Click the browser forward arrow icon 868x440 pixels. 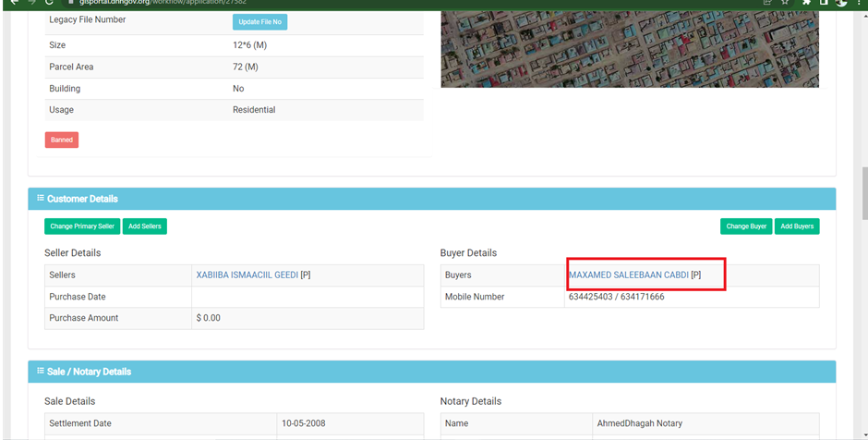pos(31,2)
